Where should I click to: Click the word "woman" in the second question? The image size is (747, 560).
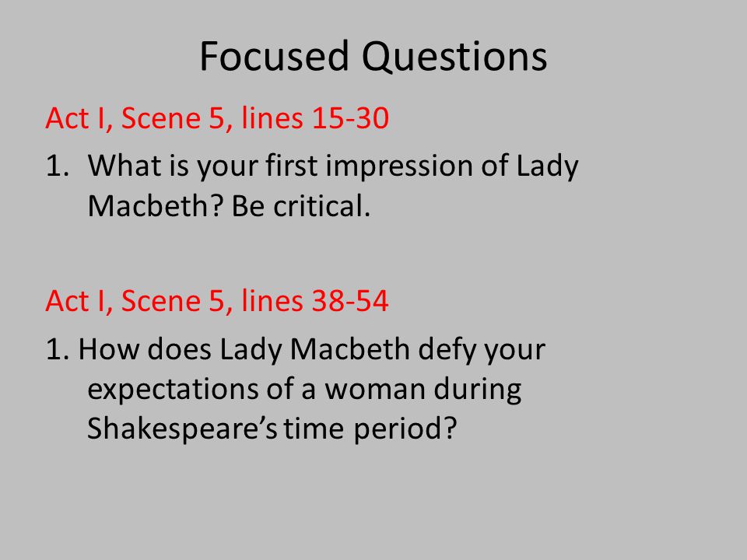[375, 390]
